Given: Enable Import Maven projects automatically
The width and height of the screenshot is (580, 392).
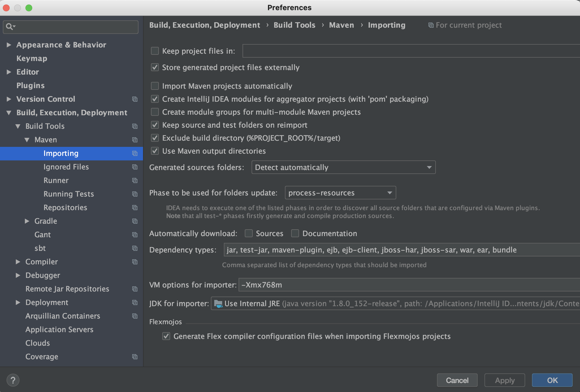Looking at the screenshot, I should (155, 86).
